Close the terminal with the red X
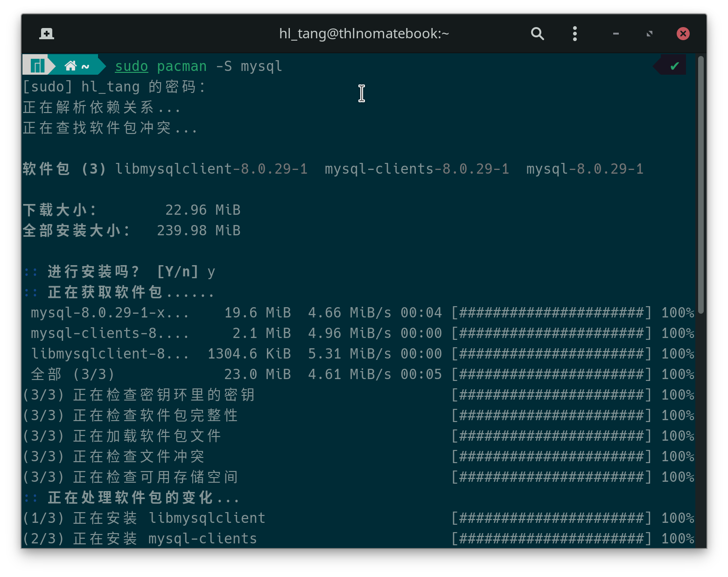This screenshot has width=728, height=577. (x=683, y=34)
